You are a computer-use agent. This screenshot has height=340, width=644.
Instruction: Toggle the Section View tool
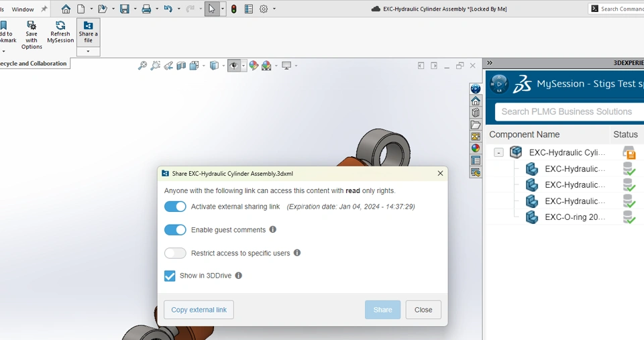tap(181, 66)
